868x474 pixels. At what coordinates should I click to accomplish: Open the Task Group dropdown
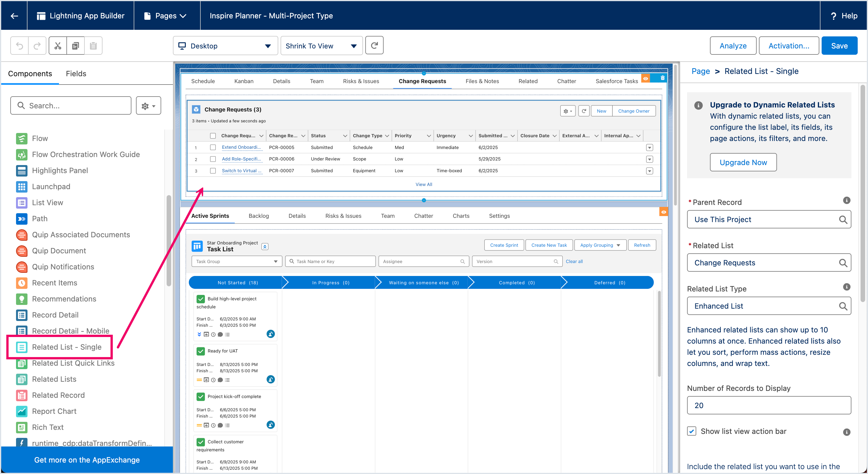pos(236,261)
